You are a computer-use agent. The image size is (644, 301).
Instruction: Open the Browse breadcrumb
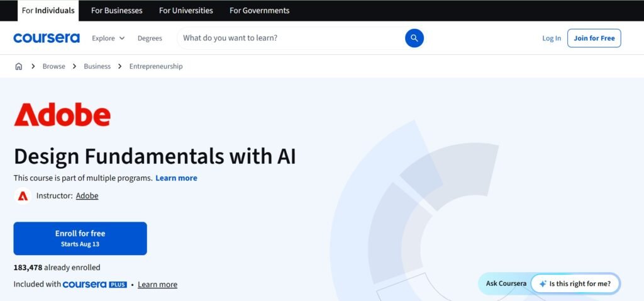click(54, 66)
